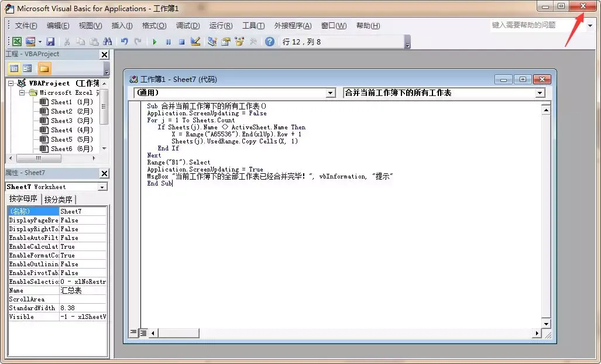Select Sheet1 (1月) in project tree

[x=66, y=102]
